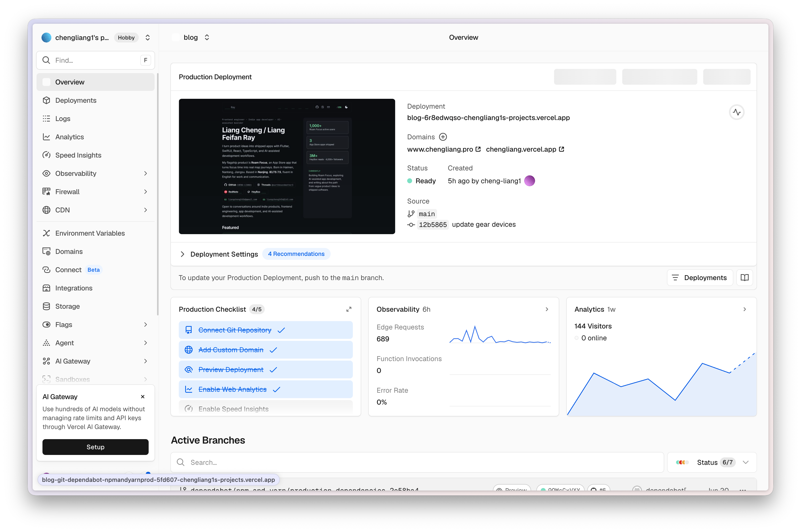Click the Firewall brick icon
The width and height of the screenshot is (801, 532).
[46, 192]
